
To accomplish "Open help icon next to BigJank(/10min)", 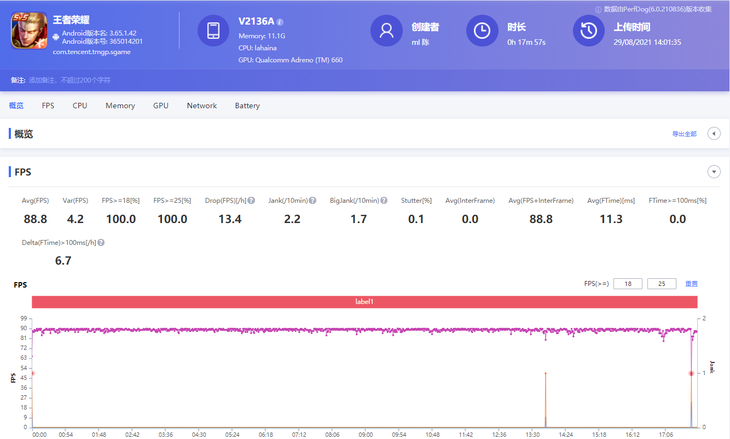I will 383,201.
